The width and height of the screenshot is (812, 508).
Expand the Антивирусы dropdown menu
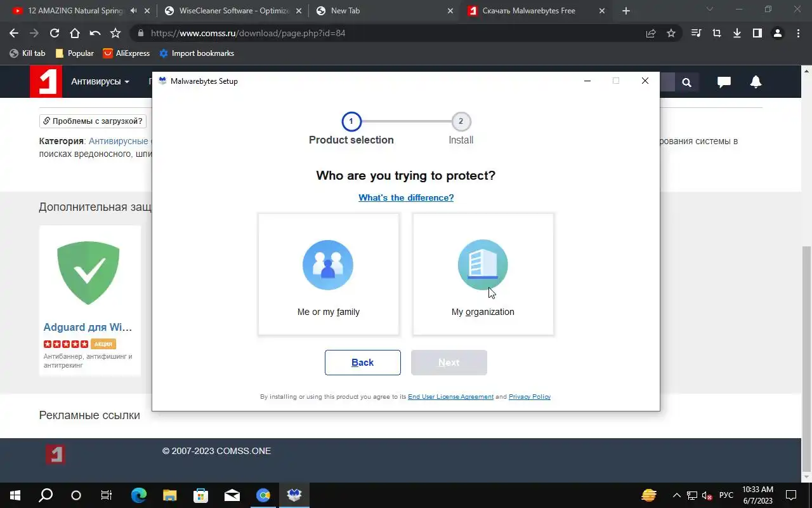pos(100,82)
